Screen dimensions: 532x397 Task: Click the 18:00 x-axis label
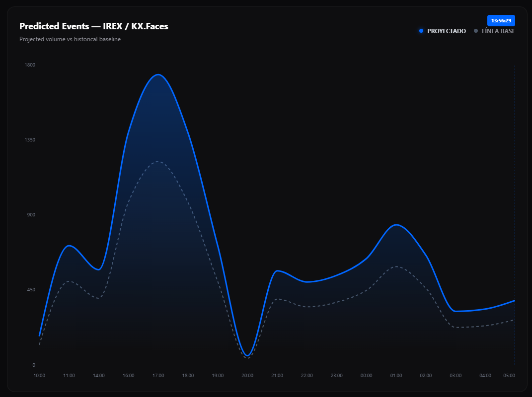coord(188,375)
